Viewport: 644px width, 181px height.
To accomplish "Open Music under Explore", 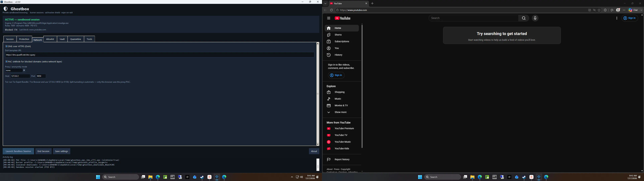I will pyautogui.click(x=341, y=99).
